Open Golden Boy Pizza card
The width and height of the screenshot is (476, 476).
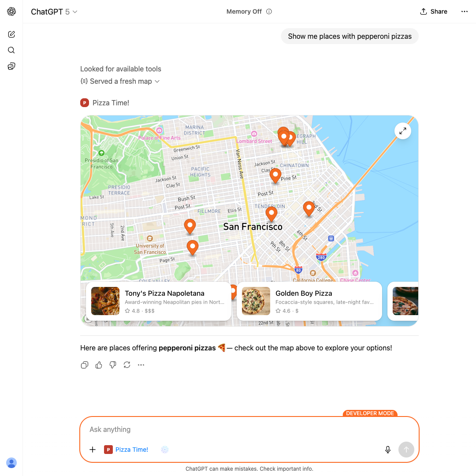pyautogui.click(x=309, y=301)
